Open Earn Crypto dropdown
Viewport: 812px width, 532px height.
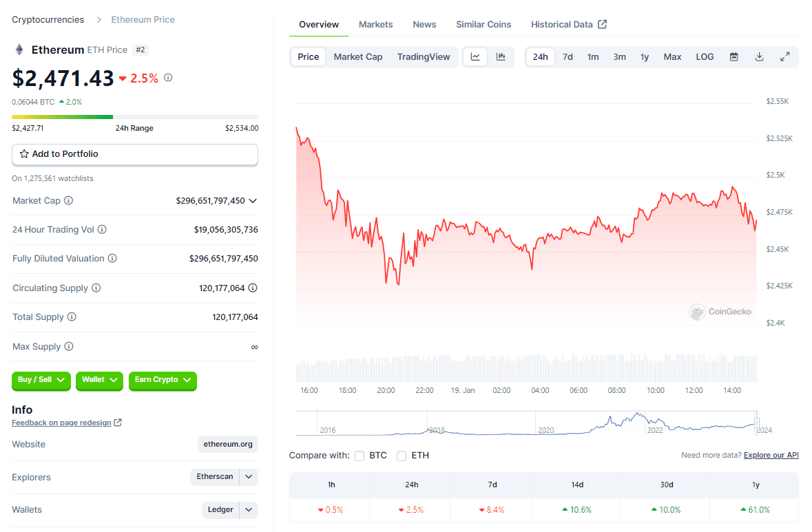click(x=163, y=380)
